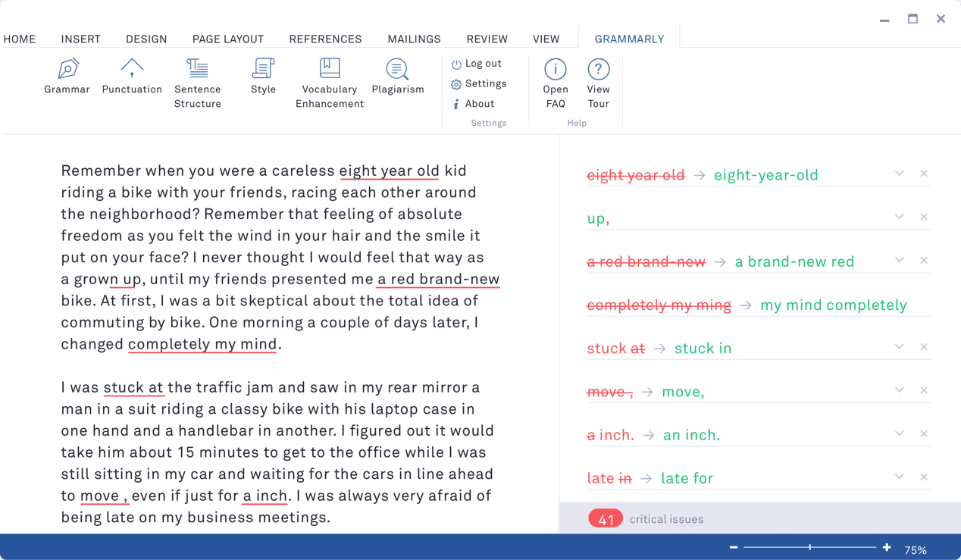
Task: Dismiss the 'an inch.' suggestion
Action: [x=924, y=434]
